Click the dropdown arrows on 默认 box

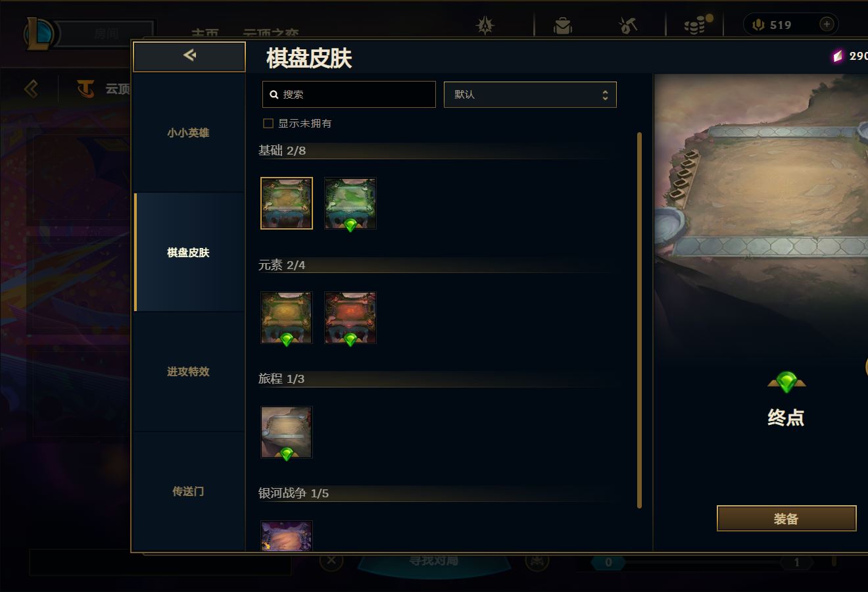[605, 95]
